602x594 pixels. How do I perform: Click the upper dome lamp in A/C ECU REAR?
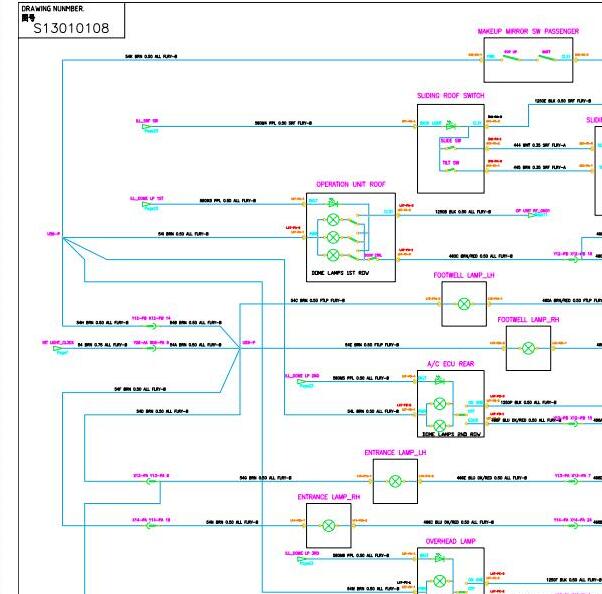pos(440,404)
